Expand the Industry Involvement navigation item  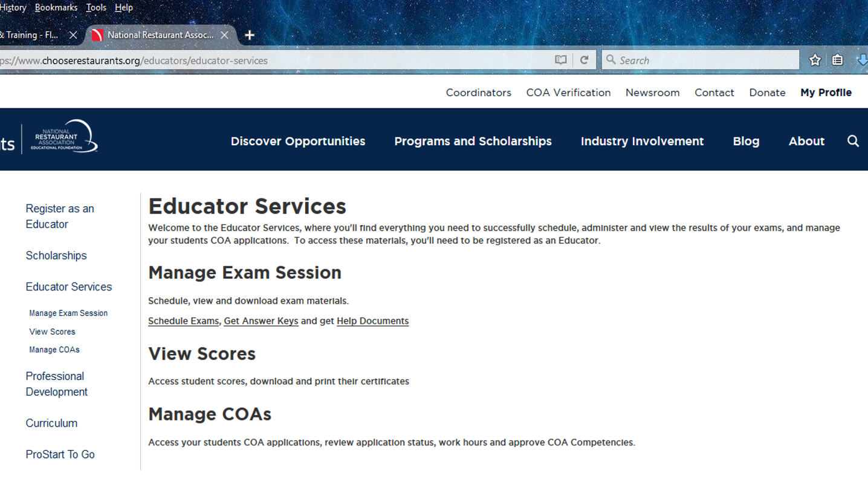[642, 141]
